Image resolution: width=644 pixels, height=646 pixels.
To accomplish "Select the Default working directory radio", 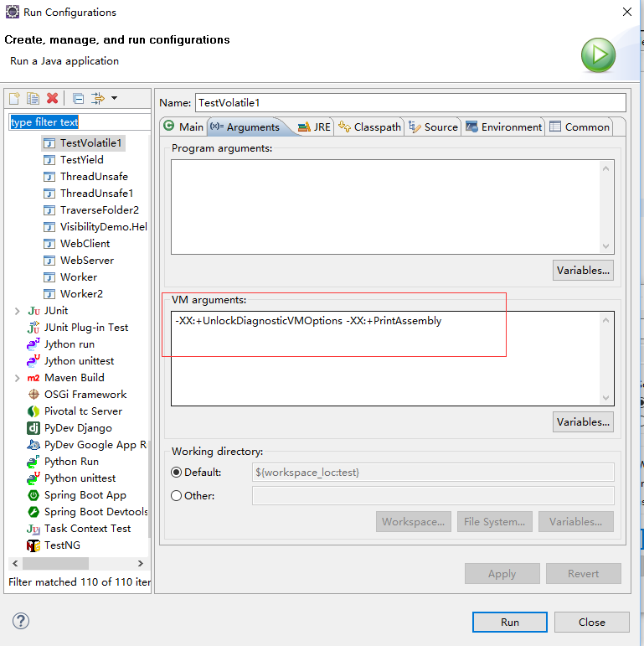I will click(176, 473).
